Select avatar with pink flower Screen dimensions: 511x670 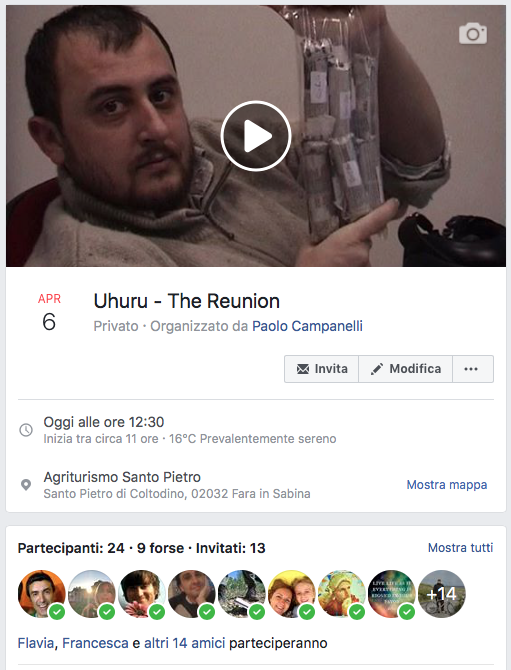click(141, 594)
